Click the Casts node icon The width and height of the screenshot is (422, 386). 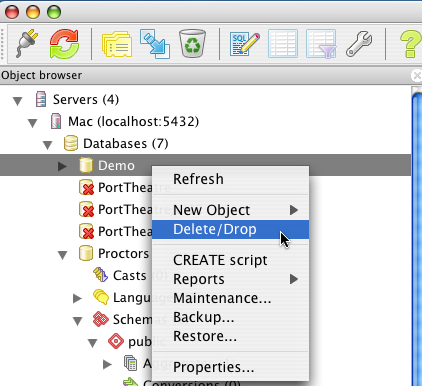point(100,275)
